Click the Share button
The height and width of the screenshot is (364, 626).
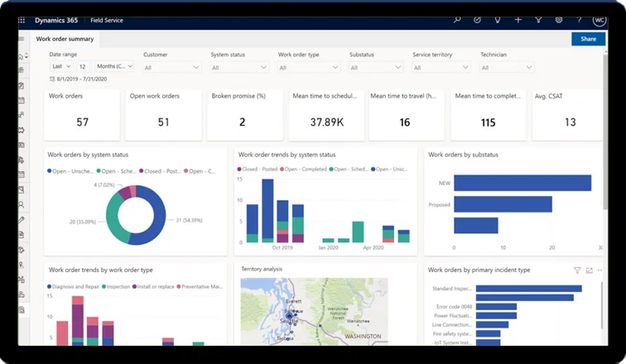click(x=588, y=39)
